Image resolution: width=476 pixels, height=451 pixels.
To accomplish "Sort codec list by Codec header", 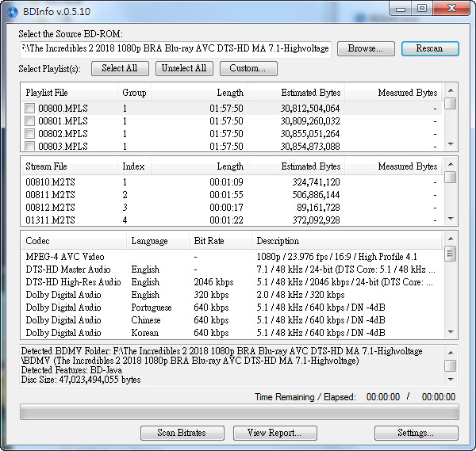I will click(74, 241).
